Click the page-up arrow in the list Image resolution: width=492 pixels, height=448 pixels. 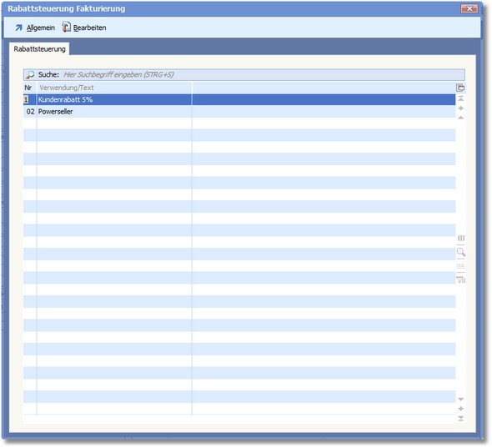tap(460, 108)
